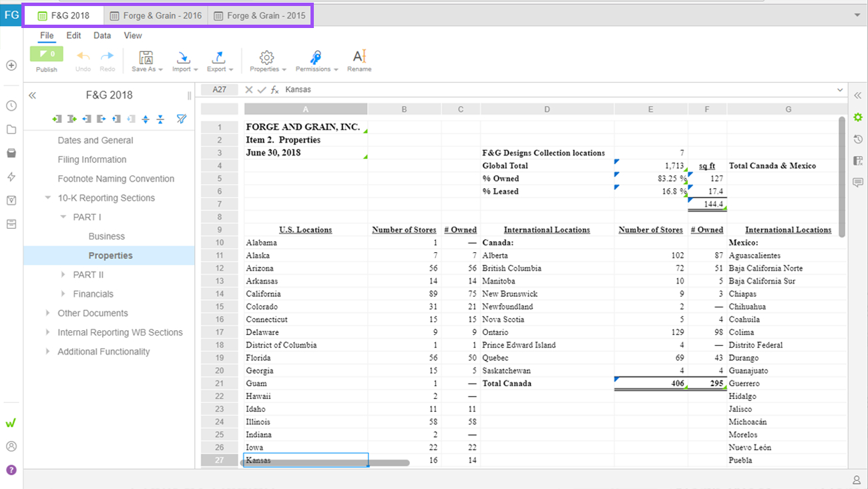The image size is (868, 489).
Task: Switch to Forge & Grain - 2016 tab
Action: click(x=156, y=16)
